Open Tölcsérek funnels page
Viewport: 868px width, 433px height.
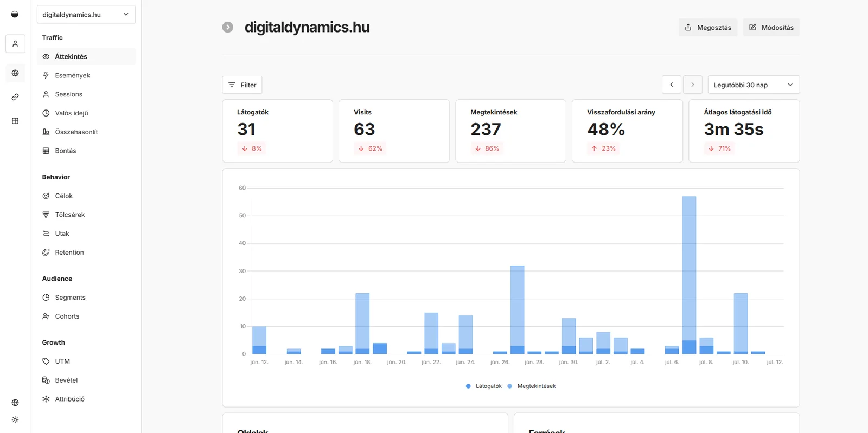tap(86, 215)
